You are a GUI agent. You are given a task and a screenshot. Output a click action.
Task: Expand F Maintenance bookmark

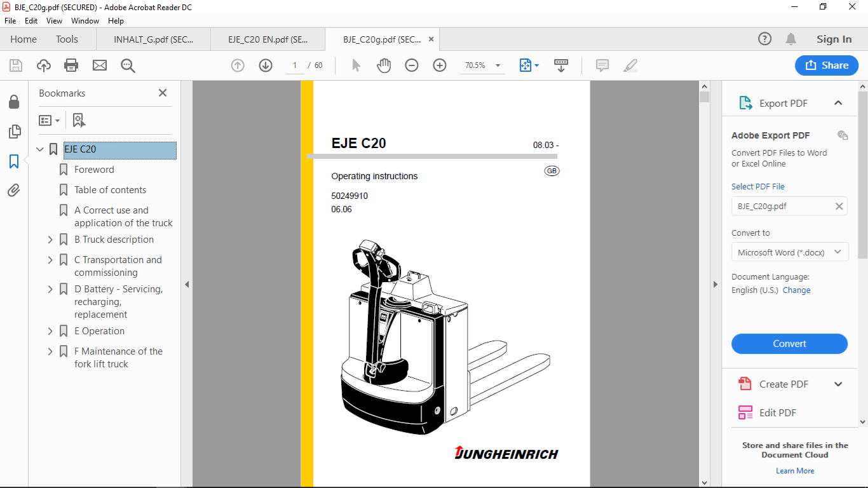(x=50, y=351)
